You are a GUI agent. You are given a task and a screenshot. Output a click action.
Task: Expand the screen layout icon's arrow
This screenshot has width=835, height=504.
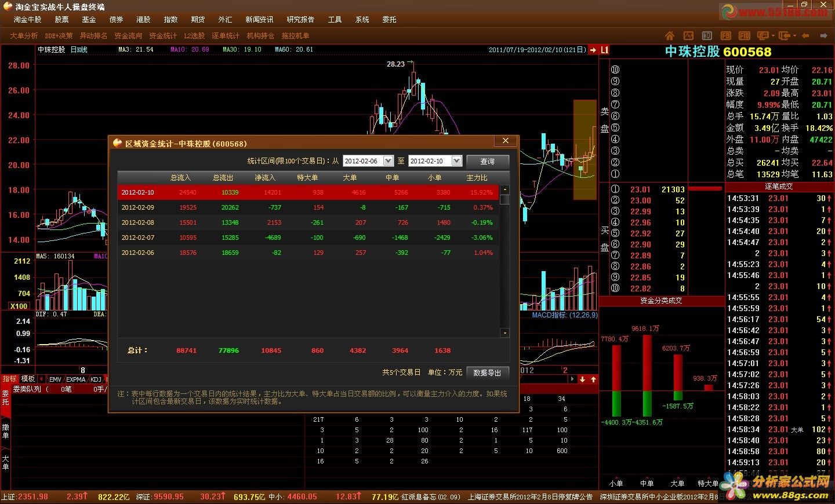click(773, 36)
